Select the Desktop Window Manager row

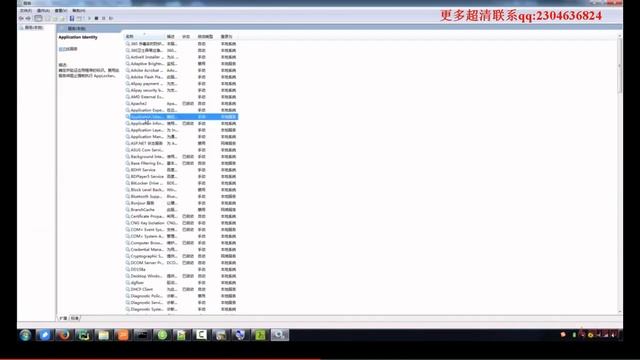(x=181, y=276)
